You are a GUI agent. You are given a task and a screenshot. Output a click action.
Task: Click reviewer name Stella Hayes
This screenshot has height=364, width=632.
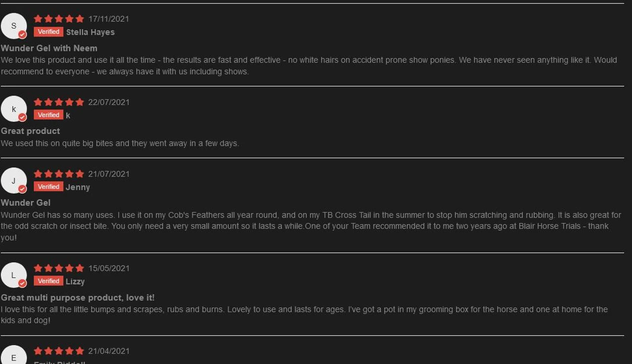pyautogui.click(x=90, y=32)
